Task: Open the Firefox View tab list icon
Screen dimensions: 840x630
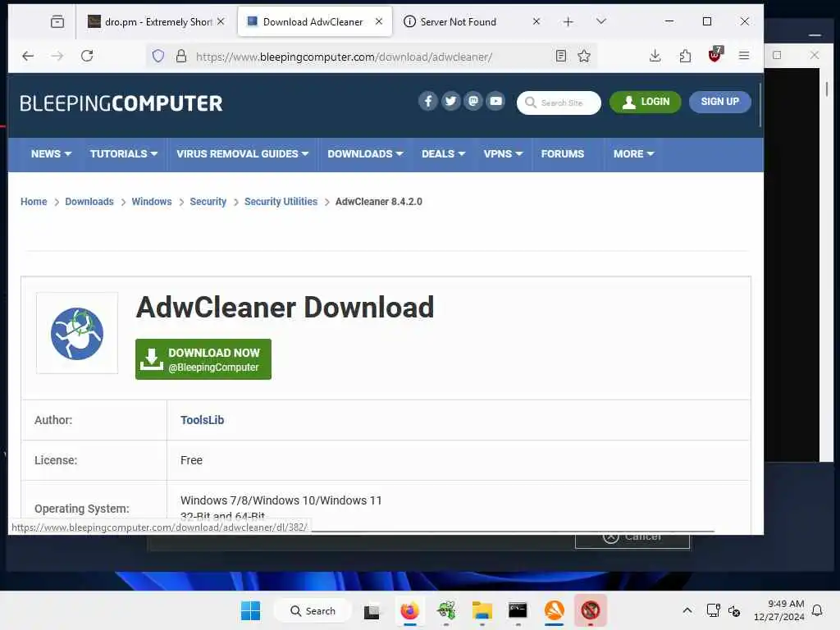Action: coord(57,21)
